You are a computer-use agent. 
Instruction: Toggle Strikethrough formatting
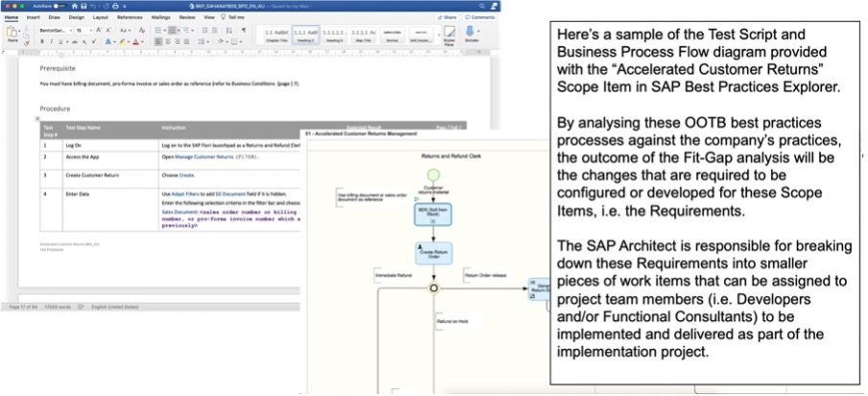coord(74,42)
